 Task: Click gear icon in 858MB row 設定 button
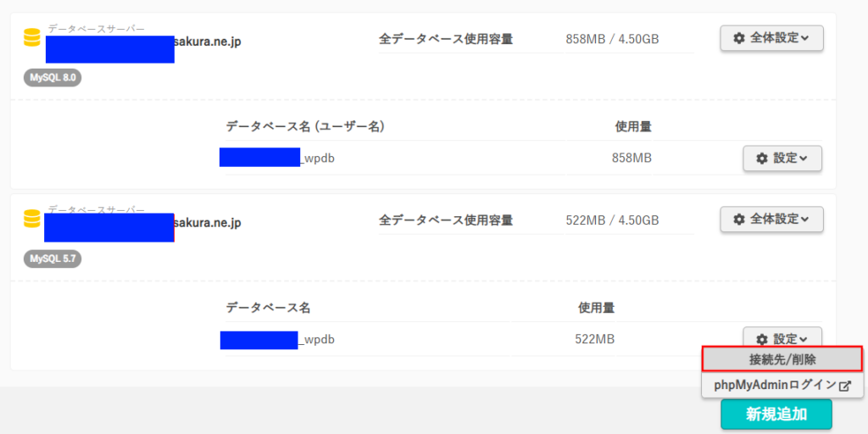[762, 159]
